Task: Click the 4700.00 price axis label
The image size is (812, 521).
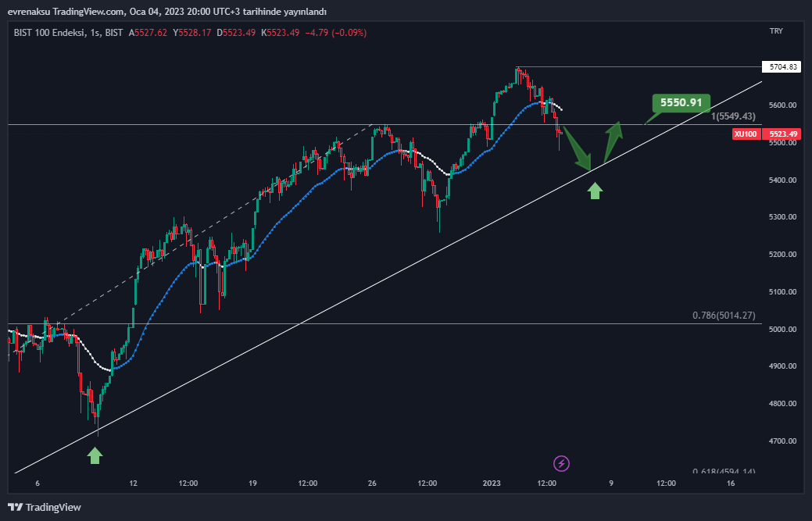Action: coord(782,441)
